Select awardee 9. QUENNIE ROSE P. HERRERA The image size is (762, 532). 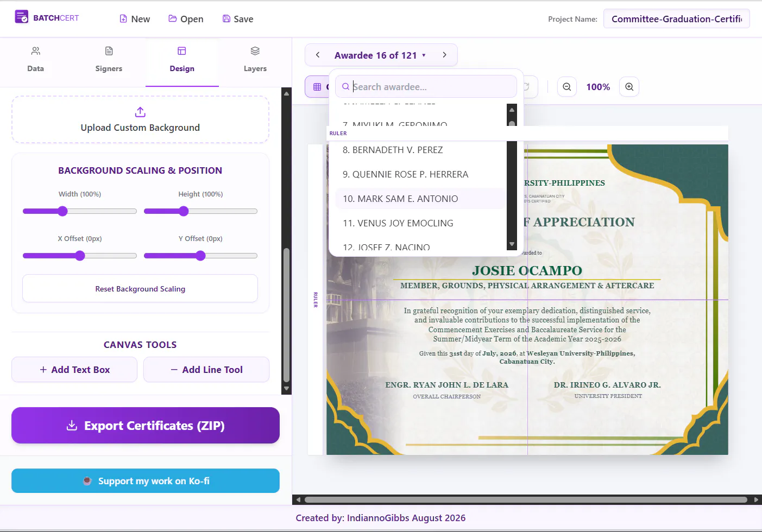[420, 174]
